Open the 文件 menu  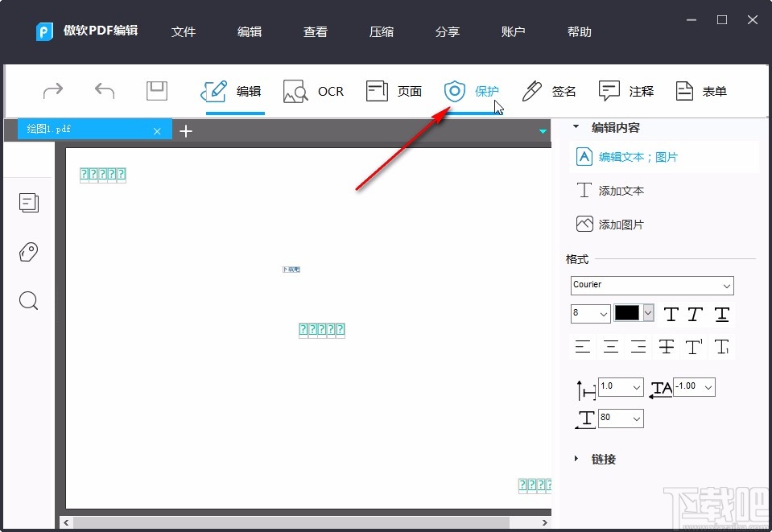[x=184, y=31]
